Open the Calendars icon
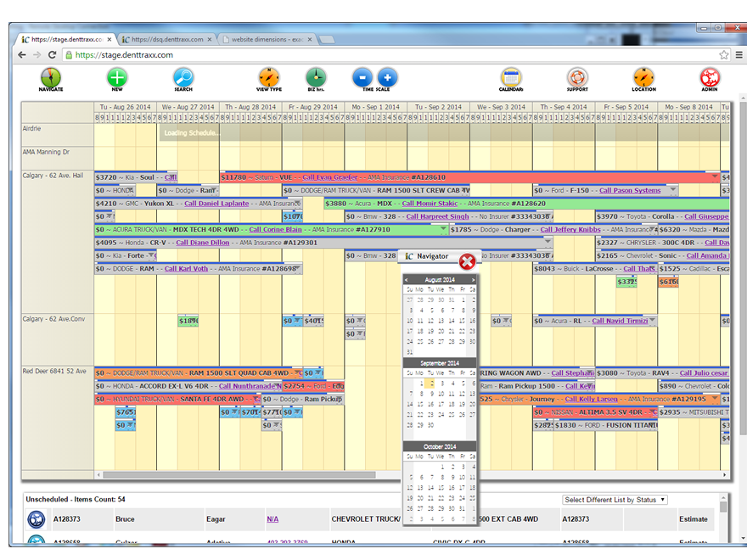The width and height of the screenshot is (747, 560). (x=511, y=78)
